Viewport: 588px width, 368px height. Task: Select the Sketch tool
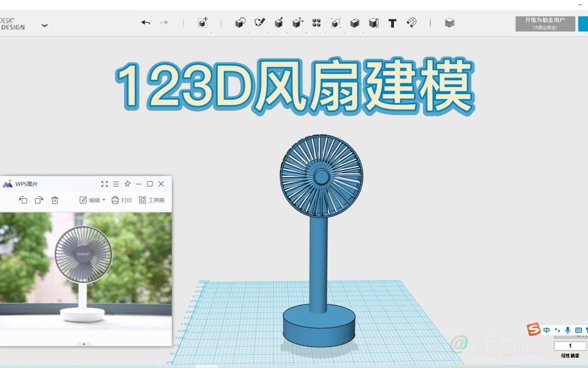point(260,22)
